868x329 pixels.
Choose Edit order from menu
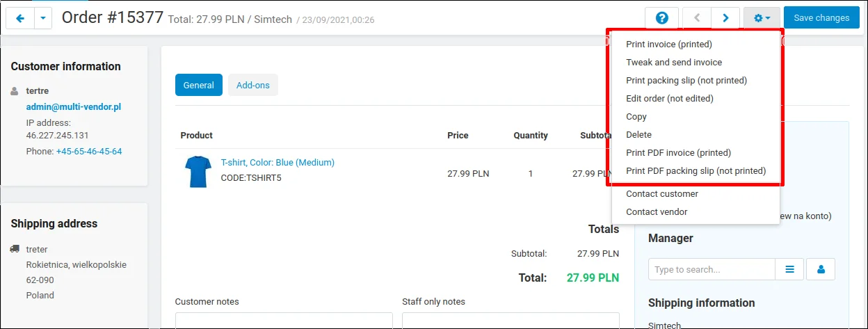click(x=669, y=99)
